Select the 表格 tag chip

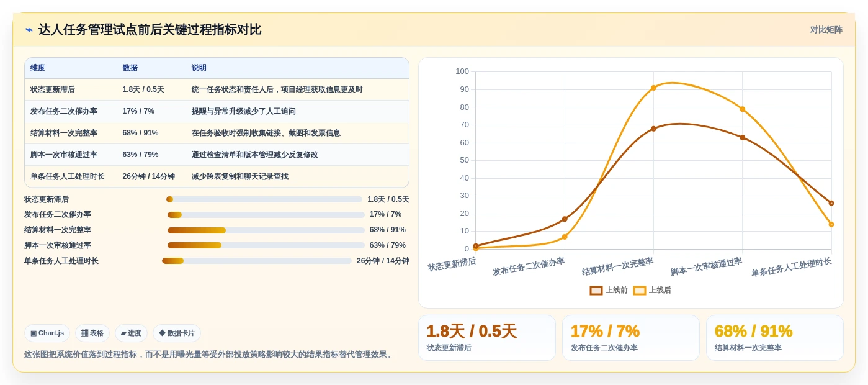pos(92,333)
